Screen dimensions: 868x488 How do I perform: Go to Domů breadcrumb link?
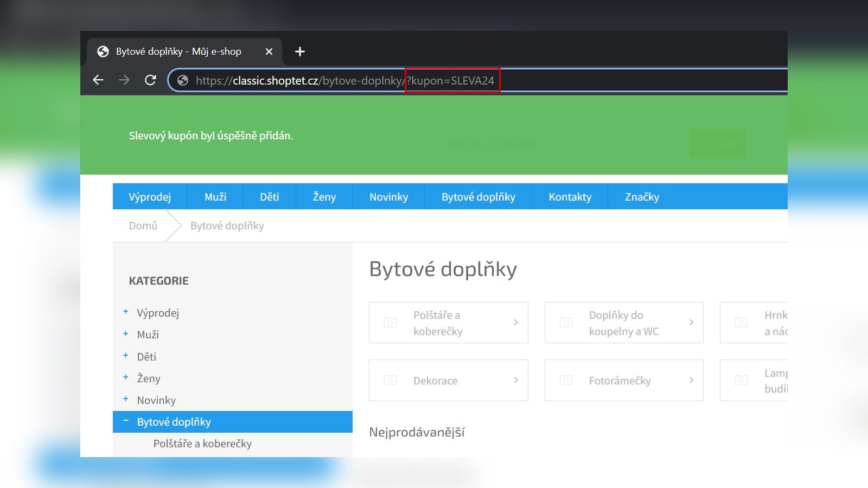pyautogui.click(x=143, y=226)
